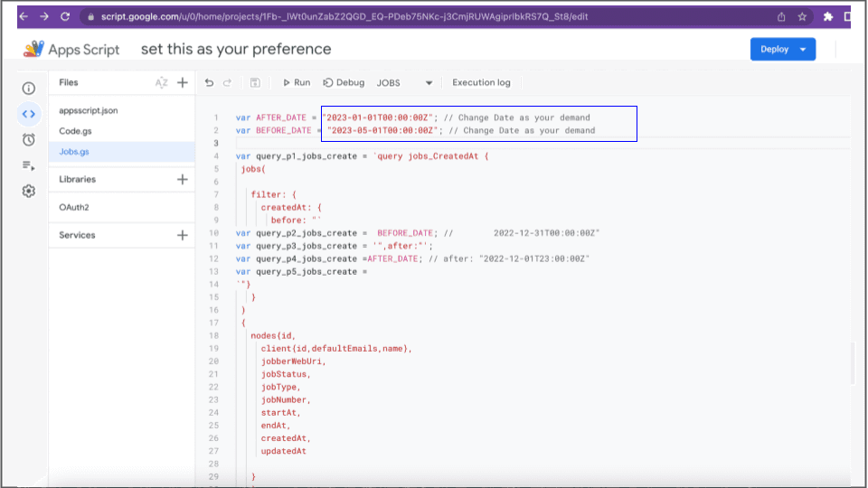Open the Execution log
Viewport: 868px width, 488px height.
[x=481, y=82]
